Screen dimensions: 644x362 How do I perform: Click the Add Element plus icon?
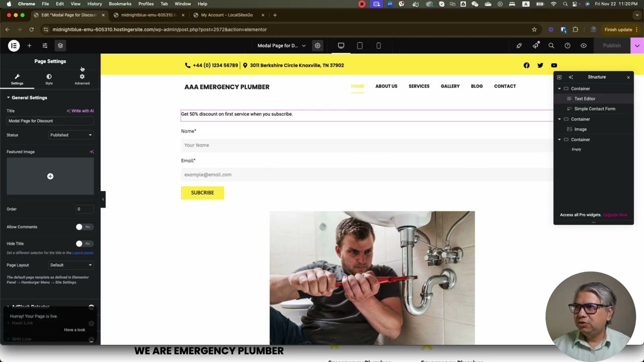[x=29, y=46]
